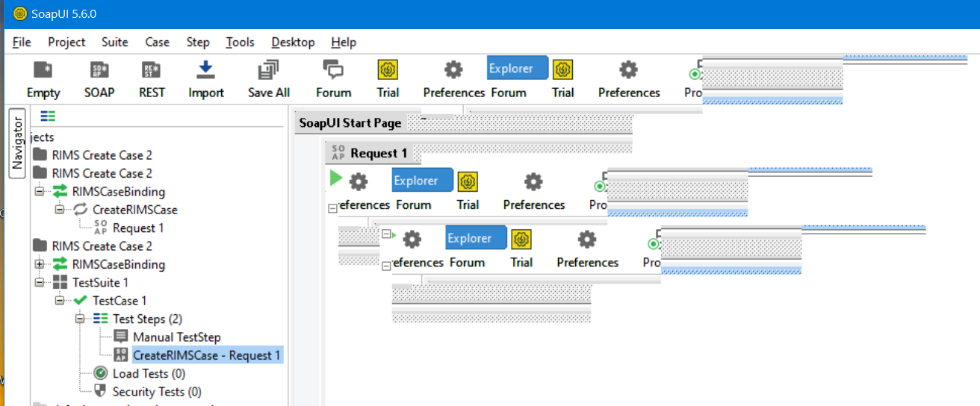Collapse the TestSuite 1 node
The height and width of the screenshot is (406, 980).
pos(40,283)
